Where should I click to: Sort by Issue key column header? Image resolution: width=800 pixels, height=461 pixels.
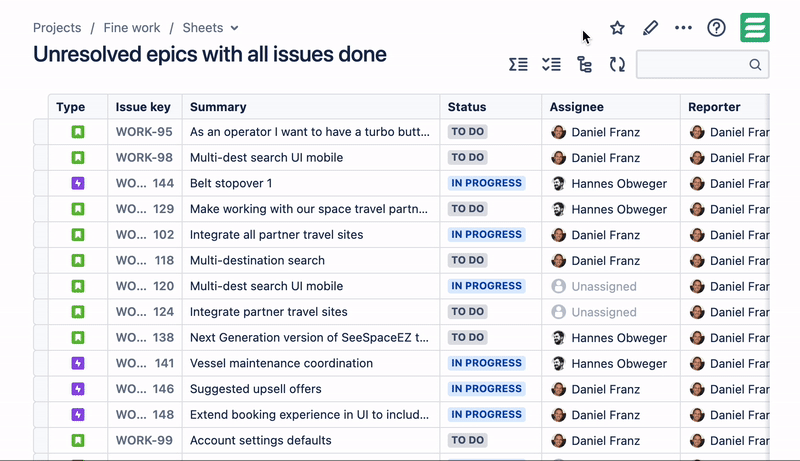[143, 107]
